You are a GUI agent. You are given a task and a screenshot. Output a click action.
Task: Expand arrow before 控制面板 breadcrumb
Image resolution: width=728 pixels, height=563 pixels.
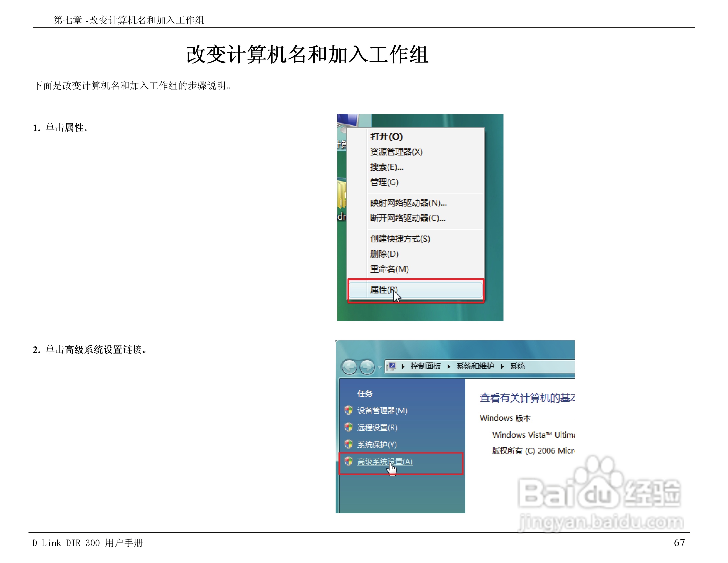[x=403, y=366]
